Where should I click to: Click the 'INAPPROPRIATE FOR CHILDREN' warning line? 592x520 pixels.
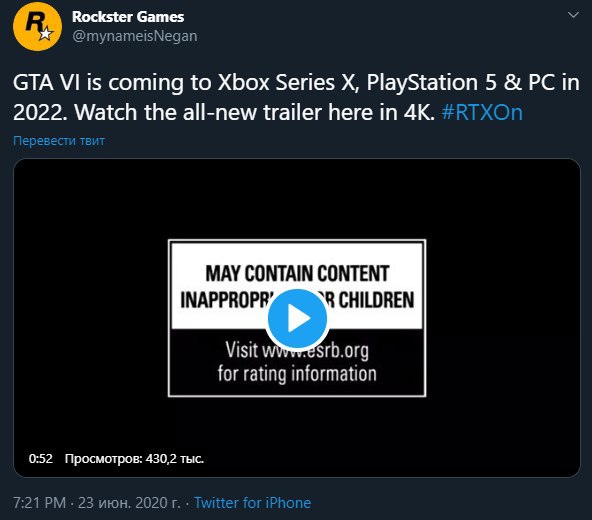coord(297,300)
